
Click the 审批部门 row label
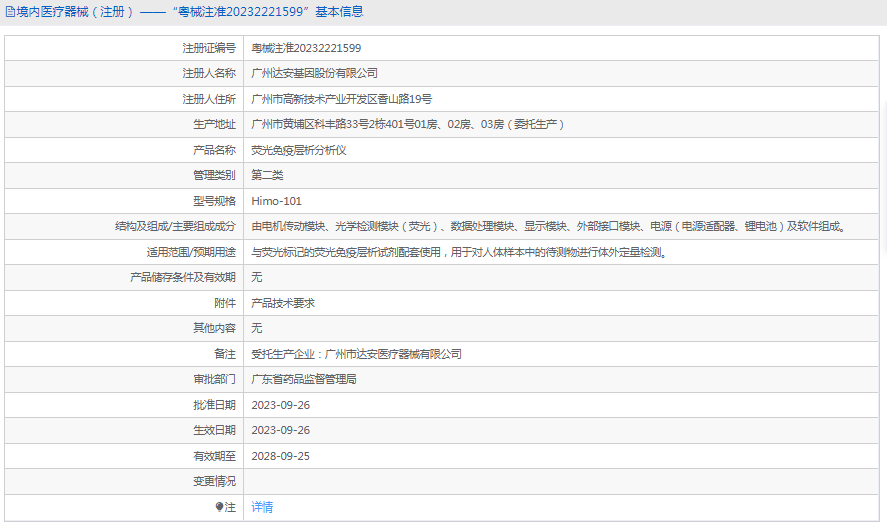[214, 379]
